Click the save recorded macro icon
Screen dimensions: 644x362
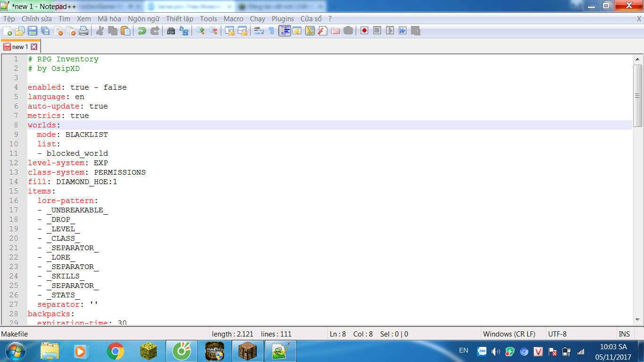(x=415, y=31)
